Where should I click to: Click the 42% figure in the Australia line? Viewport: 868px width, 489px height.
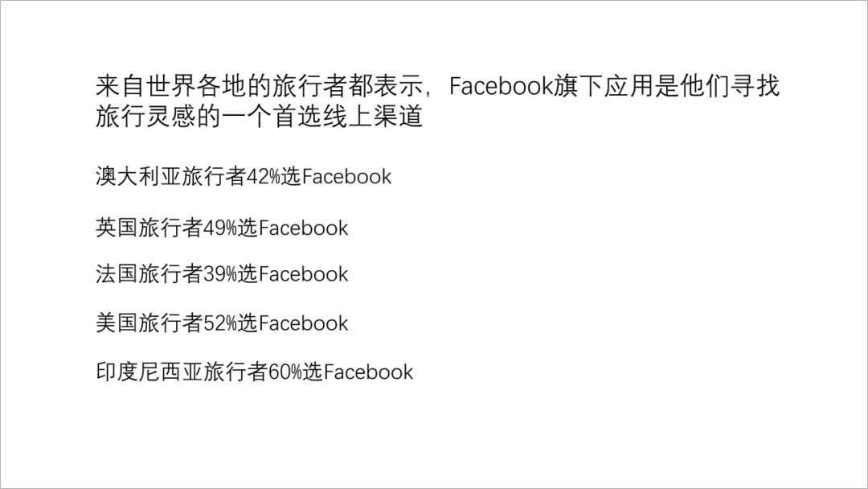tap(263, 177)
